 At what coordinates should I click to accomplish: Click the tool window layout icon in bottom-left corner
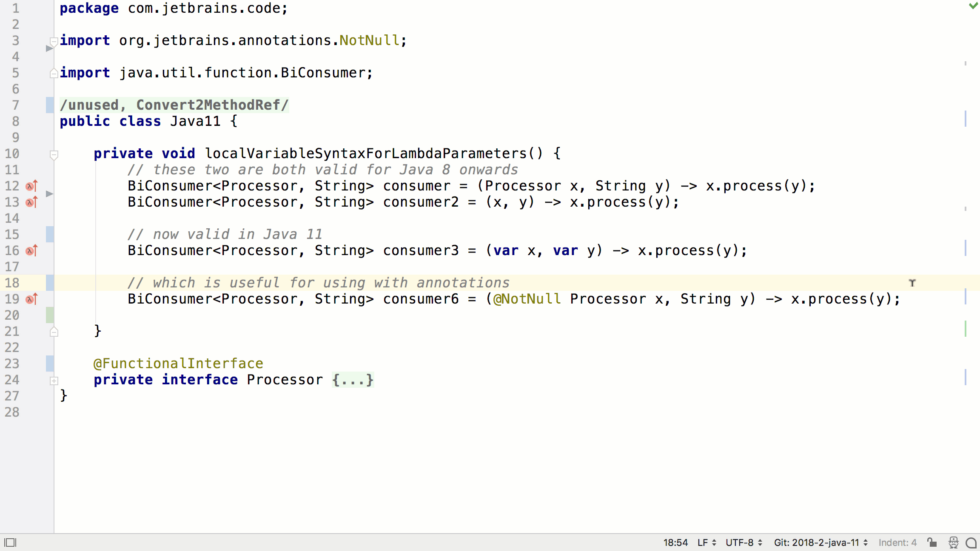10,542
